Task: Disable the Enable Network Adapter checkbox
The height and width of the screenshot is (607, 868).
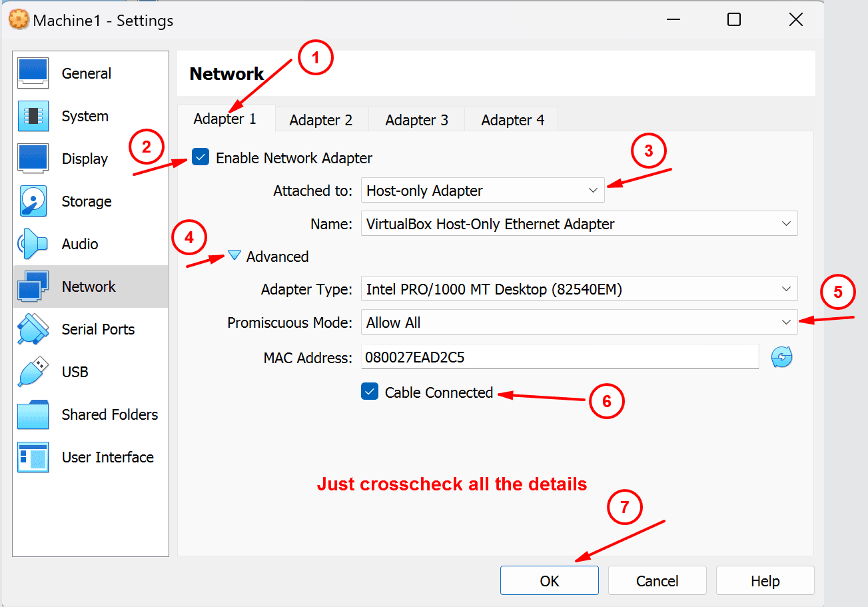Action: (x=201, y=157)
